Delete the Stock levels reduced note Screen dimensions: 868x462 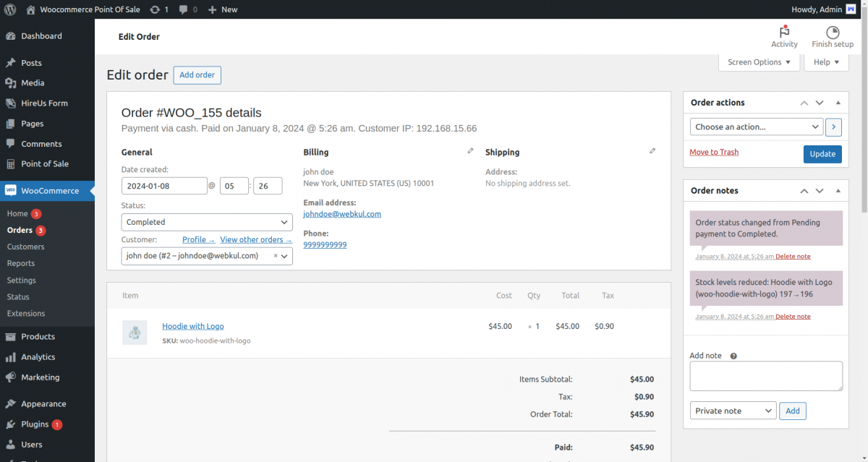click(793, 317)
